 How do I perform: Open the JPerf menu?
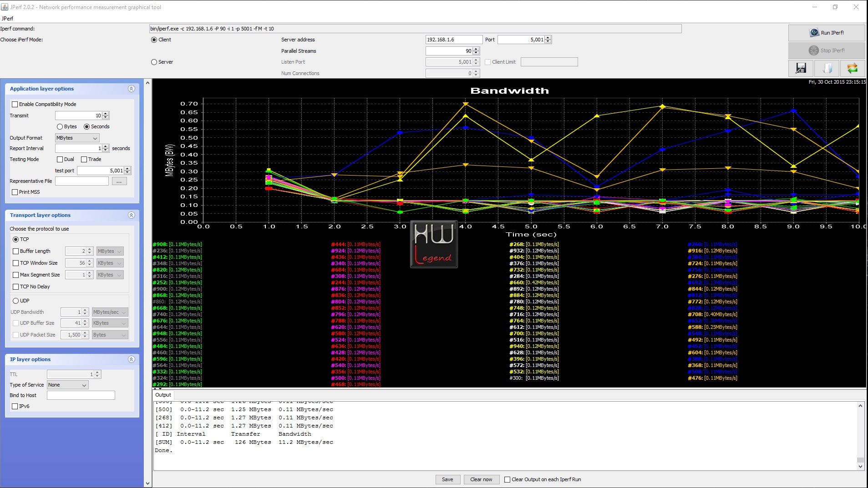pyautogui.click(x=7, y=19)
